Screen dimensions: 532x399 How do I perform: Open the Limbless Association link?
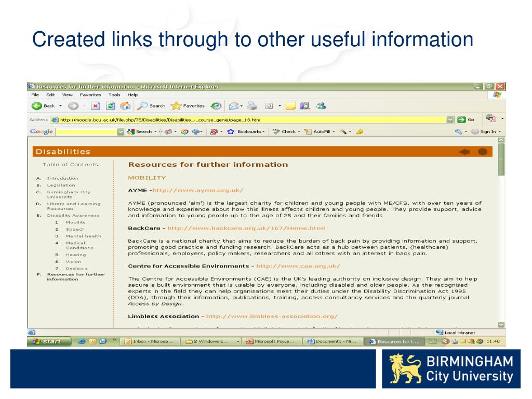(x=272, y=316)
